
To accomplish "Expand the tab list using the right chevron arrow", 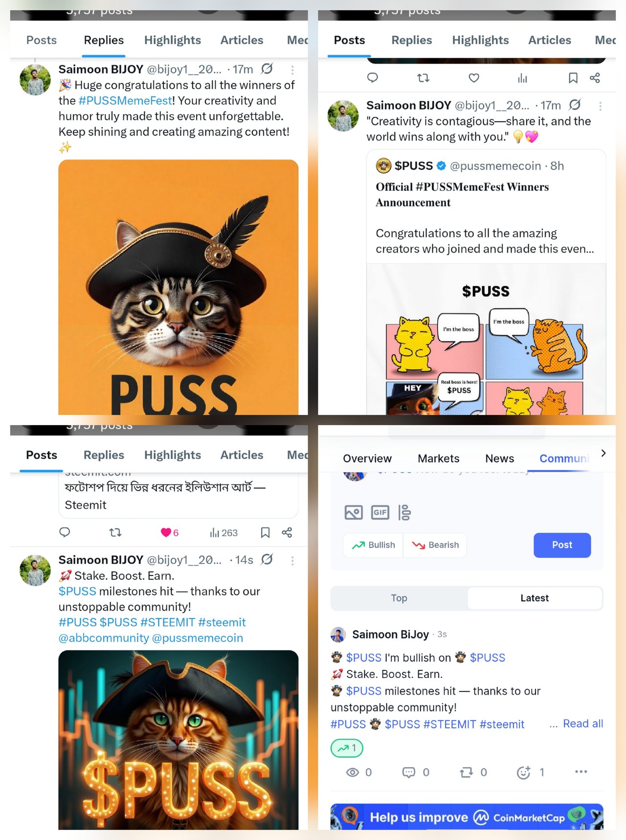I will click(x=604, y=453).
